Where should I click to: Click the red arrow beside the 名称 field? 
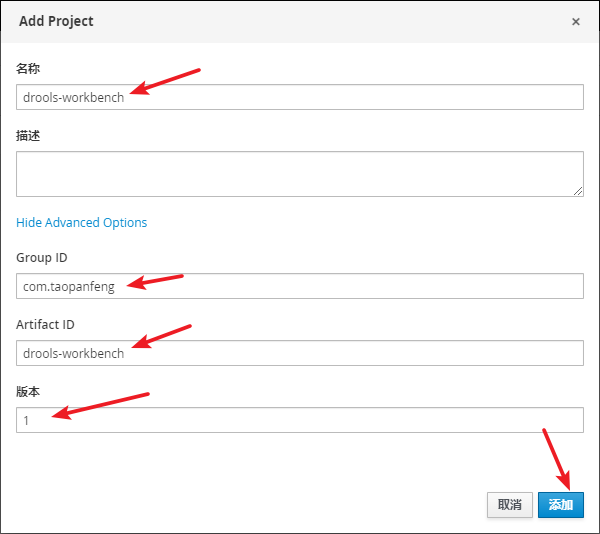click(x=165, y=81)
